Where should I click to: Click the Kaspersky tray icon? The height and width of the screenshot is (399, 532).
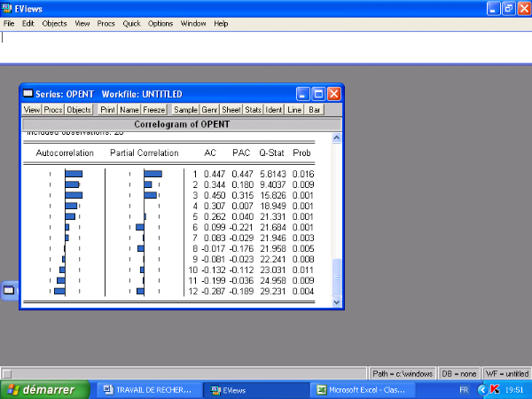click(x=494, y=389)
